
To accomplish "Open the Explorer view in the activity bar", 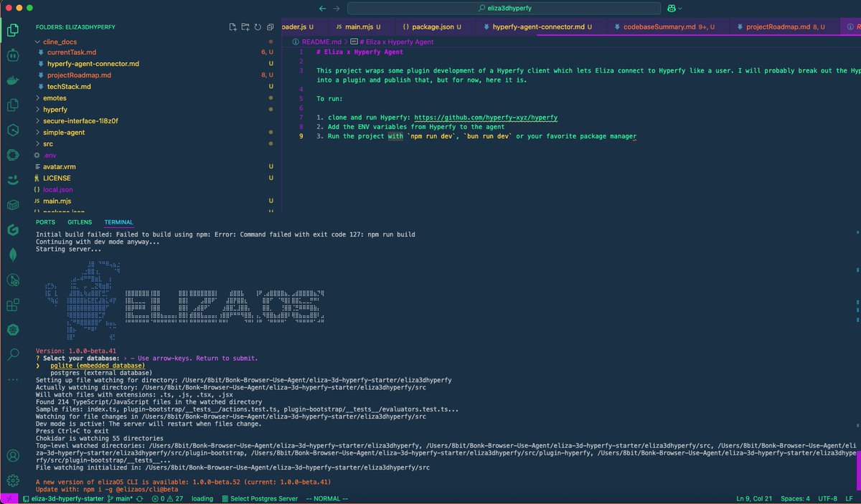I will click(x=12, y=31).
